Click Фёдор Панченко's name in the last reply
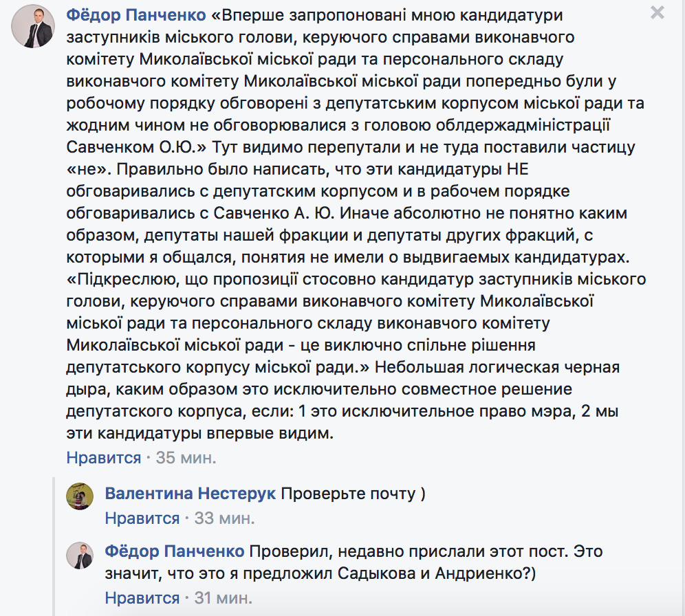Screen dimensions: 685x616 tap(174, 552)
